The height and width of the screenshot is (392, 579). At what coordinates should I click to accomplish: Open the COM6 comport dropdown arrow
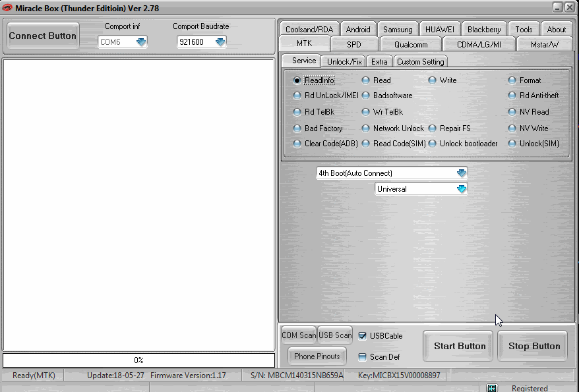point(141,42)
